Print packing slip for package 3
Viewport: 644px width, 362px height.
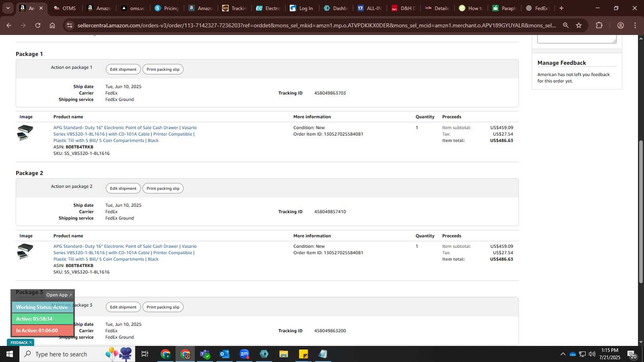pyautogui.click(x=163, y=307)
